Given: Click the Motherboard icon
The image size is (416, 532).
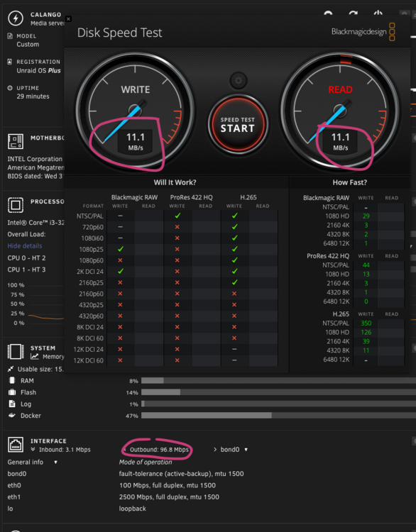Looking at the screenshot, I should [x=16, y=141].
